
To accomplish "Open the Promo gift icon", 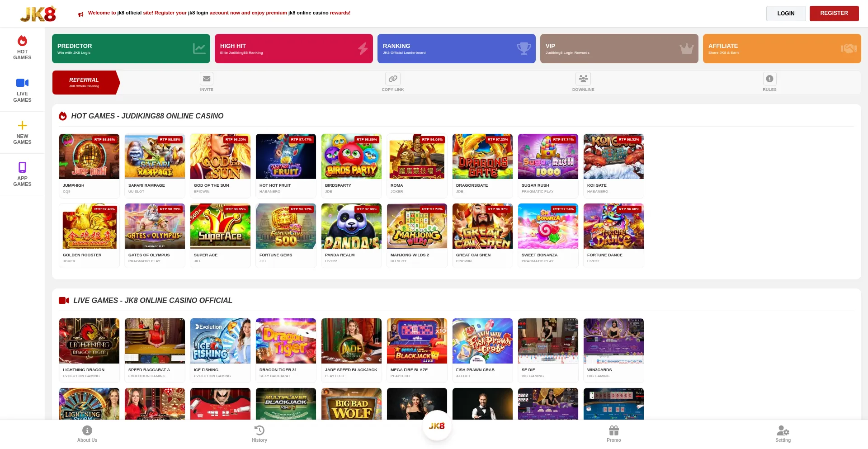I will point(614,430).
